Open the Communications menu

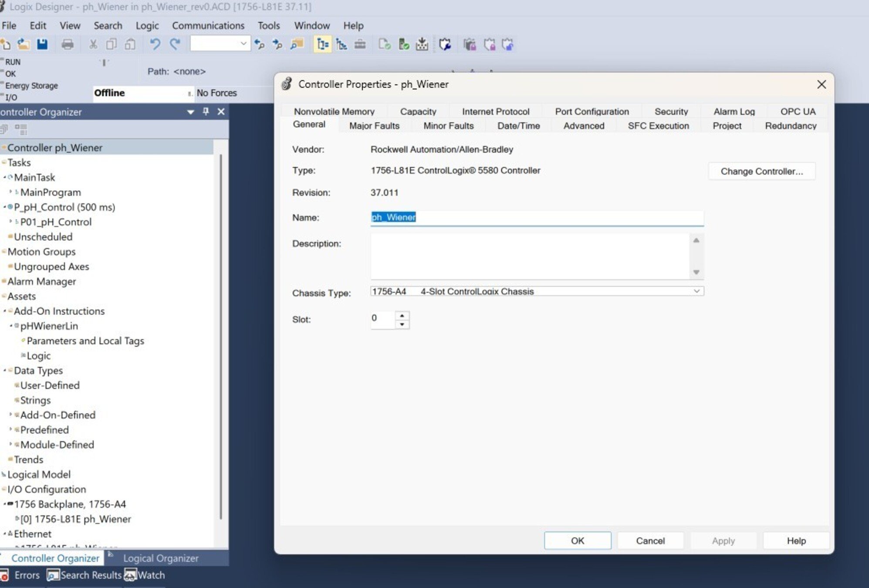pyautogui.click(x=208, y=26)
